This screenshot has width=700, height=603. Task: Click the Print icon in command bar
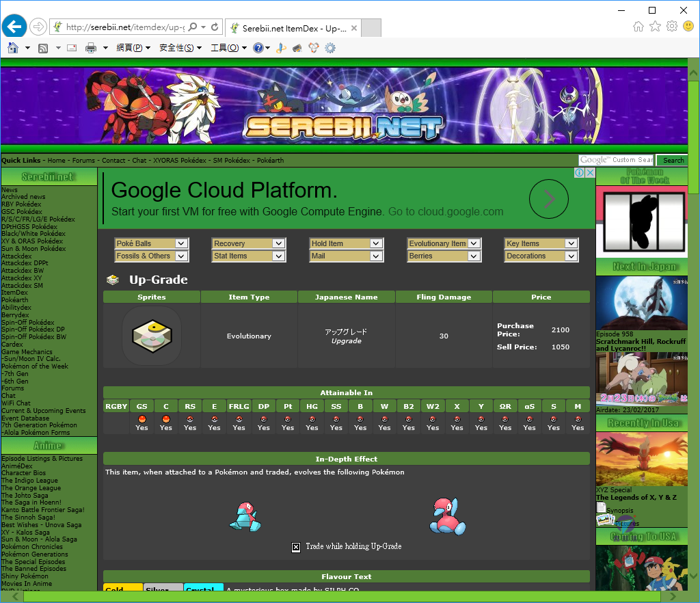click(91, 48)
